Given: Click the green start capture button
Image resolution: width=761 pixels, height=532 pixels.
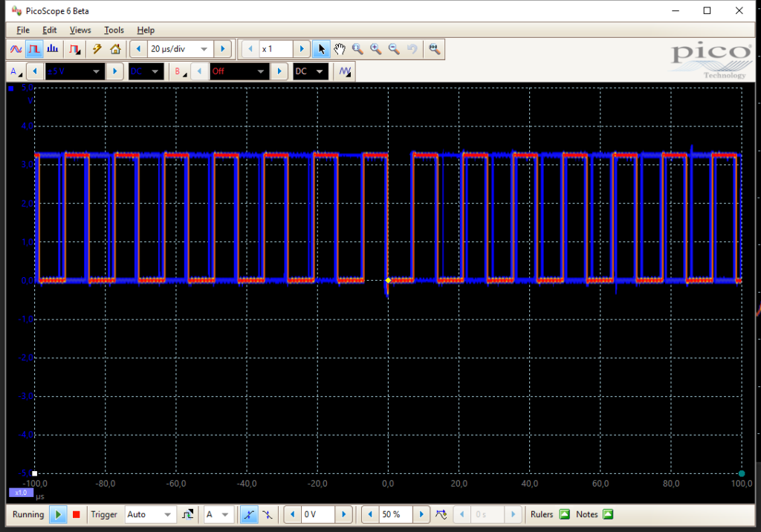Looking at the screenshot, I should pyautogui.click(x=58, y=514).
